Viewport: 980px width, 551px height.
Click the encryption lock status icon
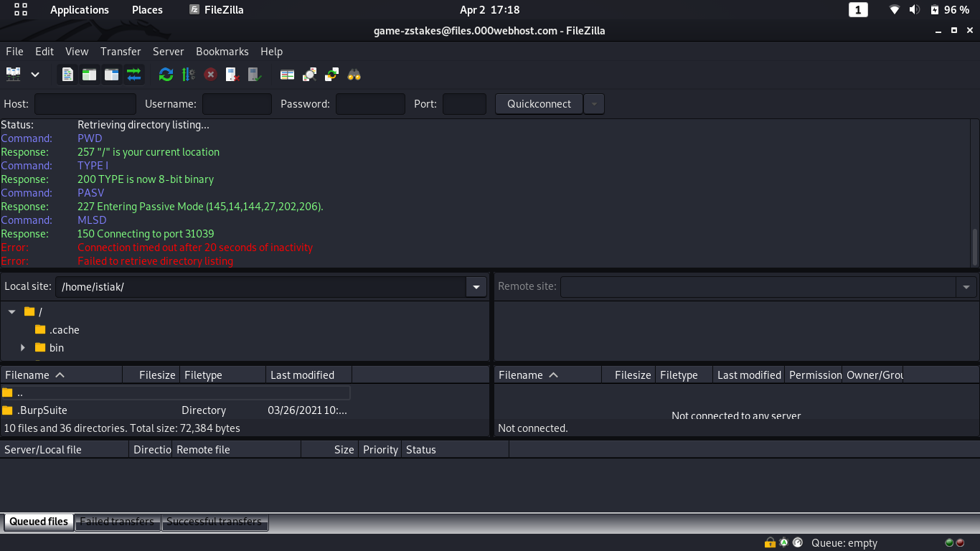[770, 543]
